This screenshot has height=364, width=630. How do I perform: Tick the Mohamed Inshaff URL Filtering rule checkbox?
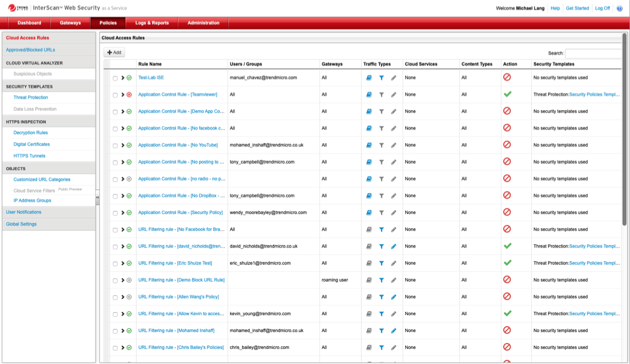click(x=115, y=331)
